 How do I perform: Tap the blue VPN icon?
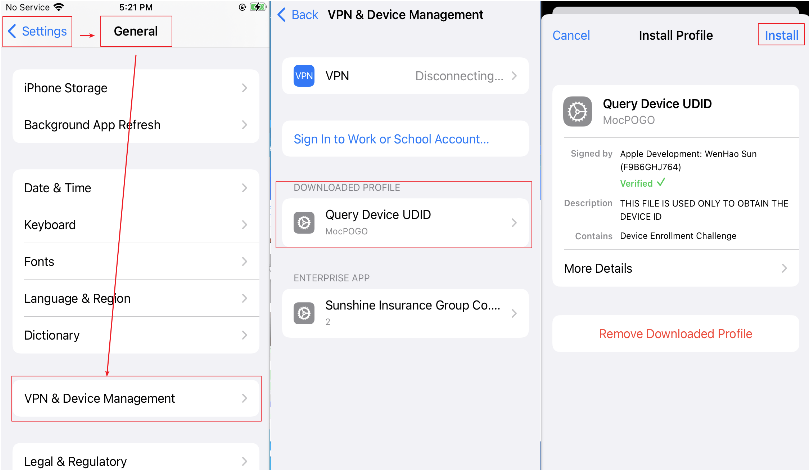[304, 76]
